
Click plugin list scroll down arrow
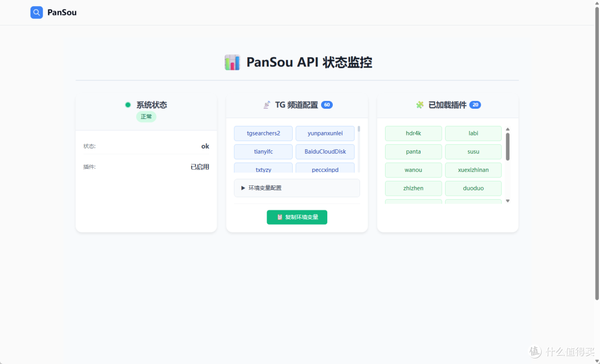coord(508,201)
